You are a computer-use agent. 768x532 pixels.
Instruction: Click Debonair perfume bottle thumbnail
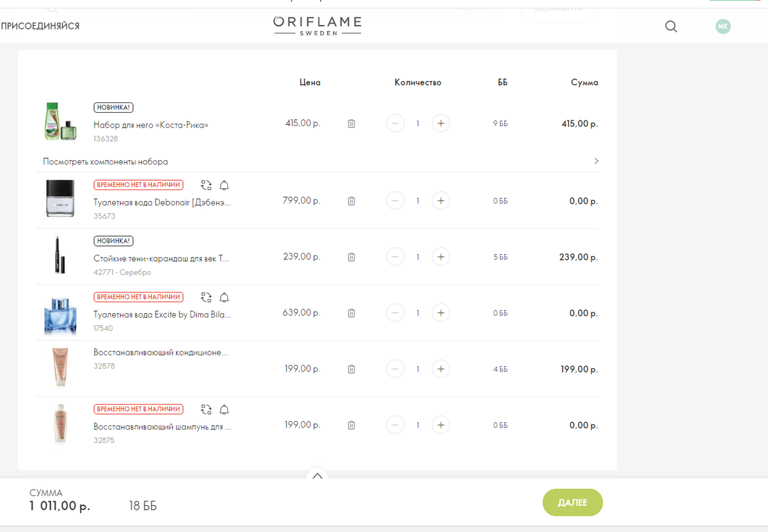pyautogui.click(x=60, y=198)
